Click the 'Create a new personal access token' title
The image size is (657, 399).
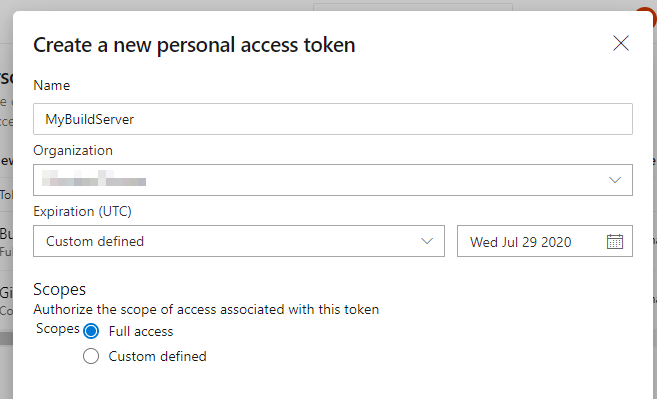[x=194, y=45]
